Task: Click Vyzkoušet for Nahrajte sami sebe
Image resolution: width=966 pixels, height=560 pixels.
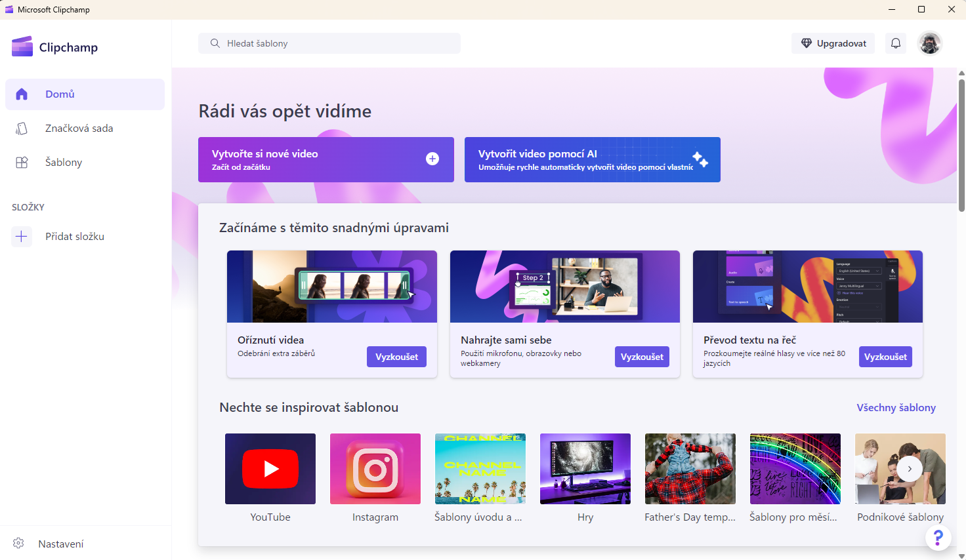Action: click(x=642, y=357)
